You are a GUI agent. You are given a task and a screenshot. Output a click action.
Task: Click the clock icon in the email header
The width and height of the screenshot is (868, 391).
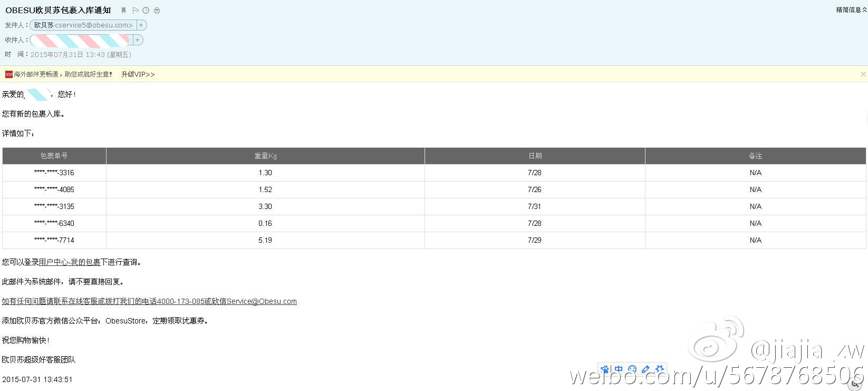click(146, 11)
